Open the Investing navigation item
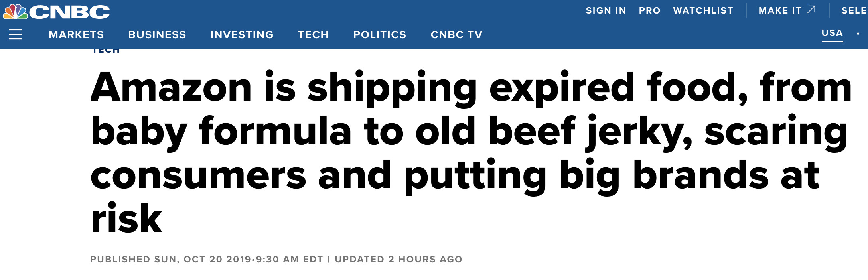Image resolution: width=868 pixels, height=280 pixels. pos(242,35)
